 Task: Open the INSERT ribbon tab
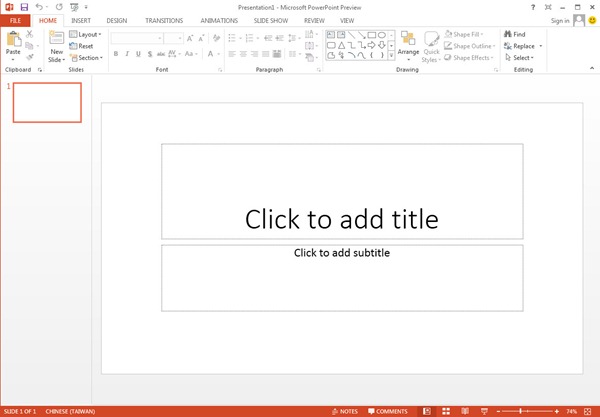(81, 20)
